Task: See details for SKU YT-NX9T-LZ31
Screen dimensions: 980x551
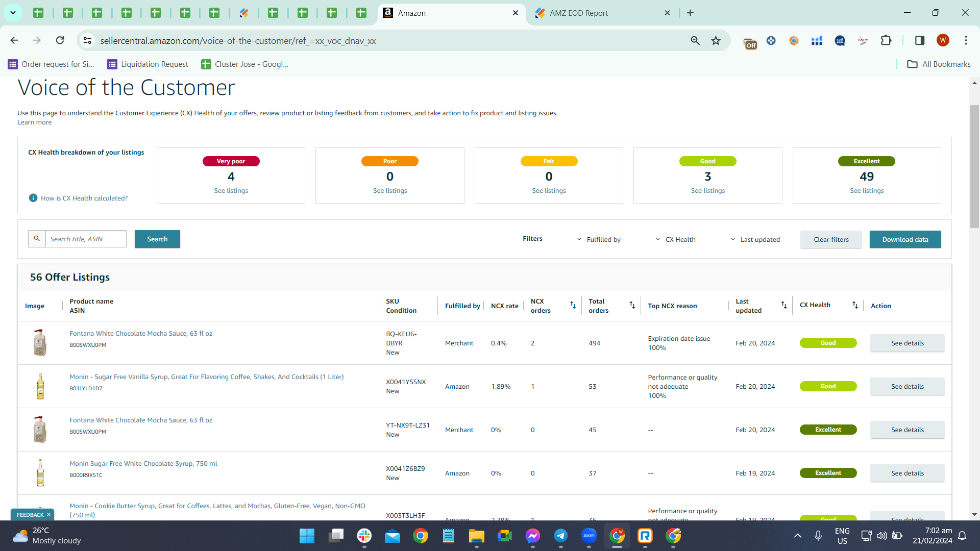Action: 907,430
